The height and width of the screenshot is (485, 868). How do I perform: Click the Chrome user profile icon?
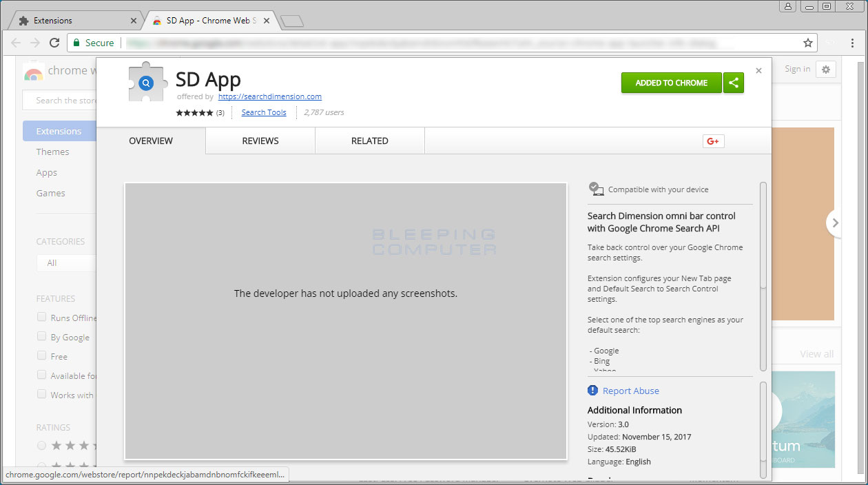[x=788, y=6]
